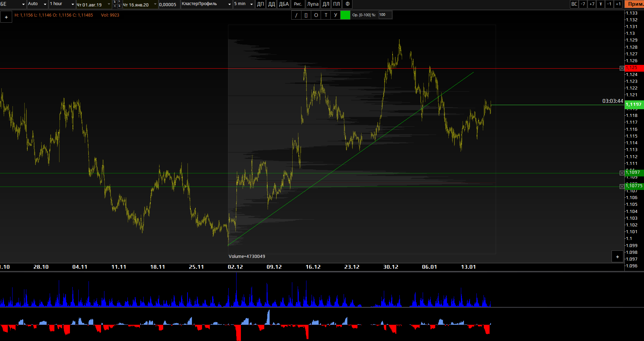
Task: Select the ellipse drawing tool
Action: pyautogui.click(x=316, y=15)
